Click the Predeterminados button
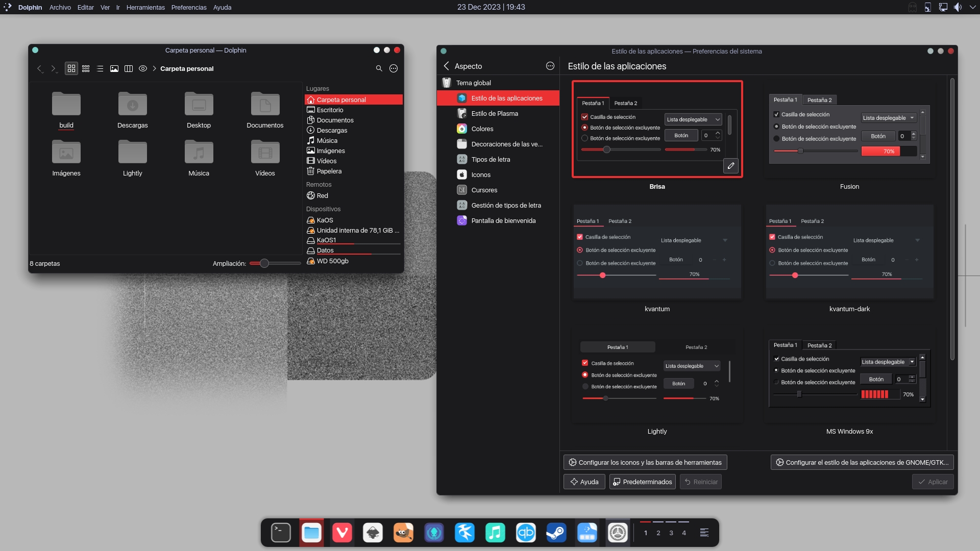This screenshot has width=980, height=551. click(x=643, y=482)
